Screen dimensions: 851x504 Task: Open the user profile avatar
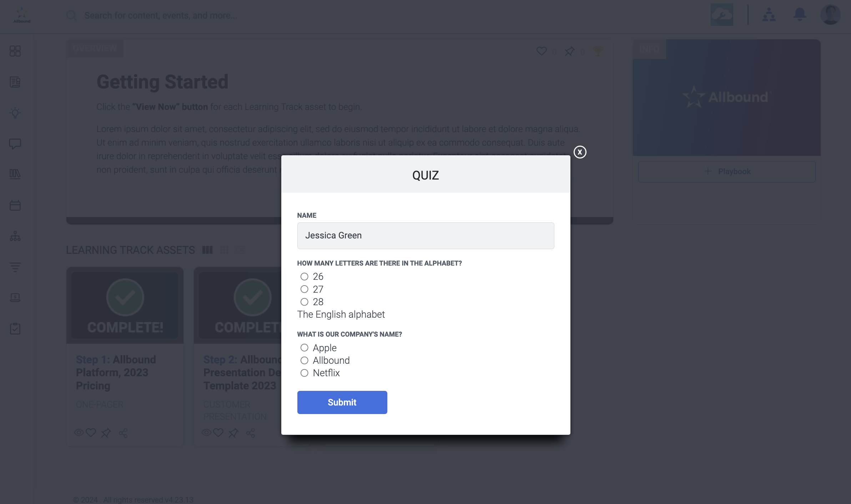[830, 15]
